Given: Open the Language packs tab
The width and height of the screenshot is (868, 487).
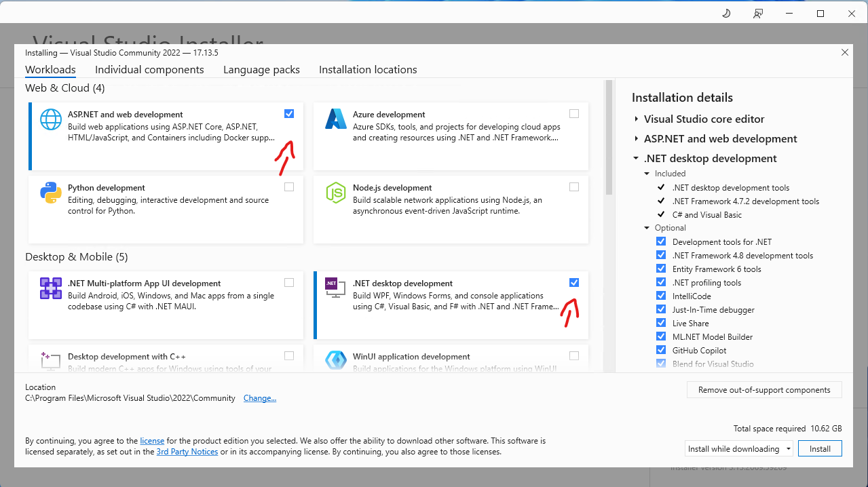Looking at the screenshot, I should pyautogui.click(x=261, y=70).
